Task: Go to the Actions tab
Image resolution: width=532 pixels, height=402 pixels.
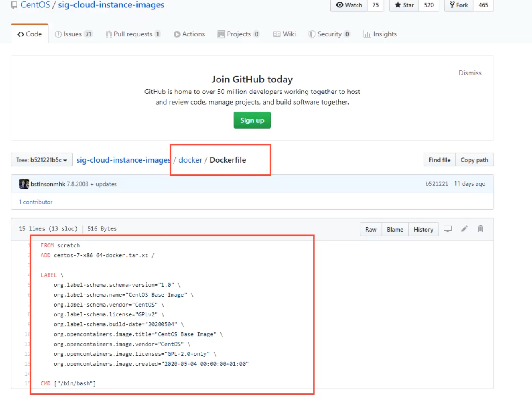Action: click(x=189, y=34)
